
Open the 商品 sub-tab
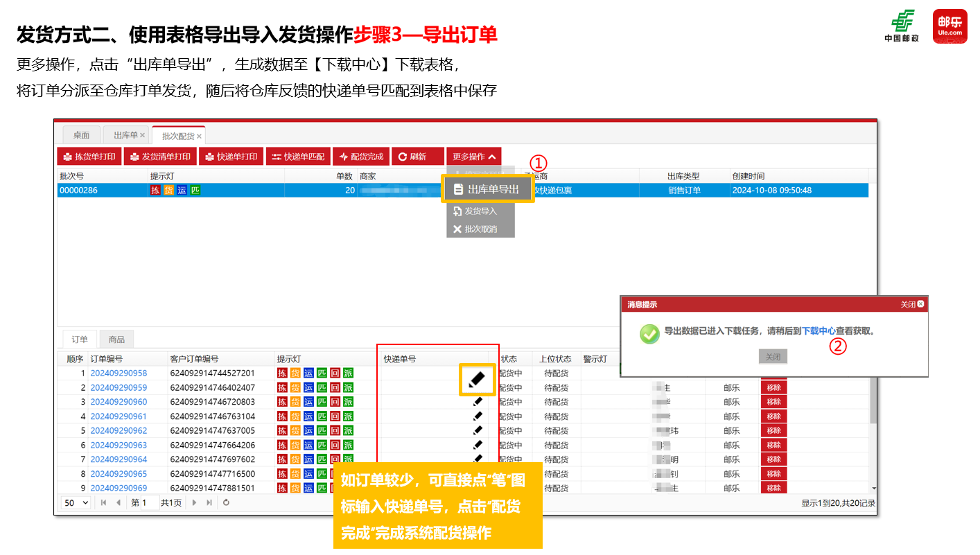point(116,340)
